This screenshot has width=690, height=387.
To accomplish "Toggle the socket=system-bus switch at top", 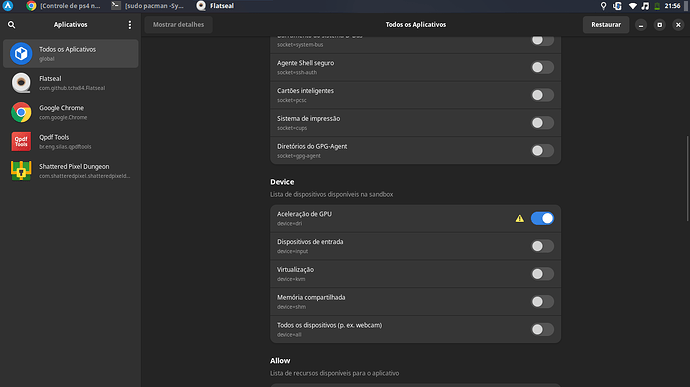I will pyautogui.click(x=542, y=41).
